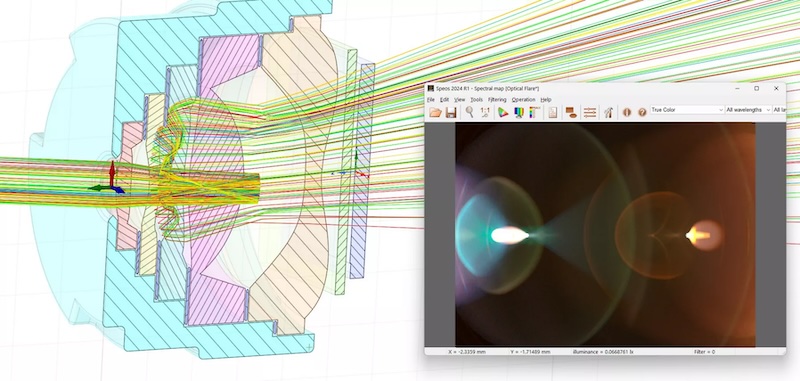Maximize the Spectral map window
Viewport: 800px width, 381px height.
pyautogui.click(x=757, y=88)
